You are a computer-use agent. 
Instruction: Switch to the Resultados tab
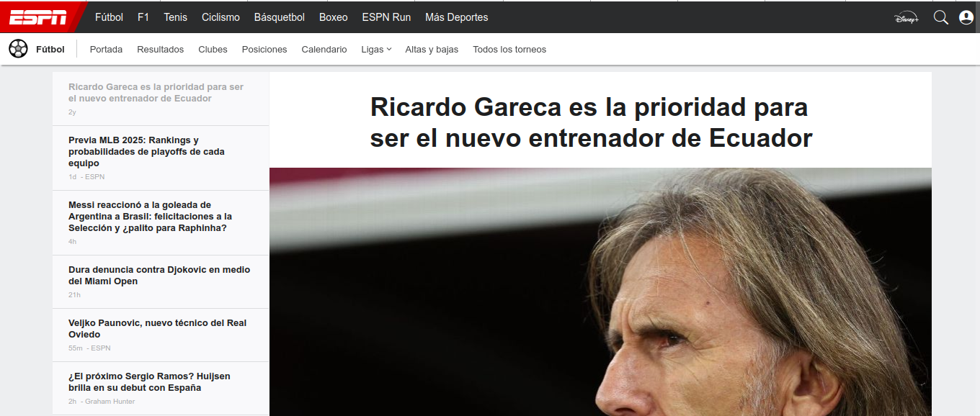(x=161, y=50)
